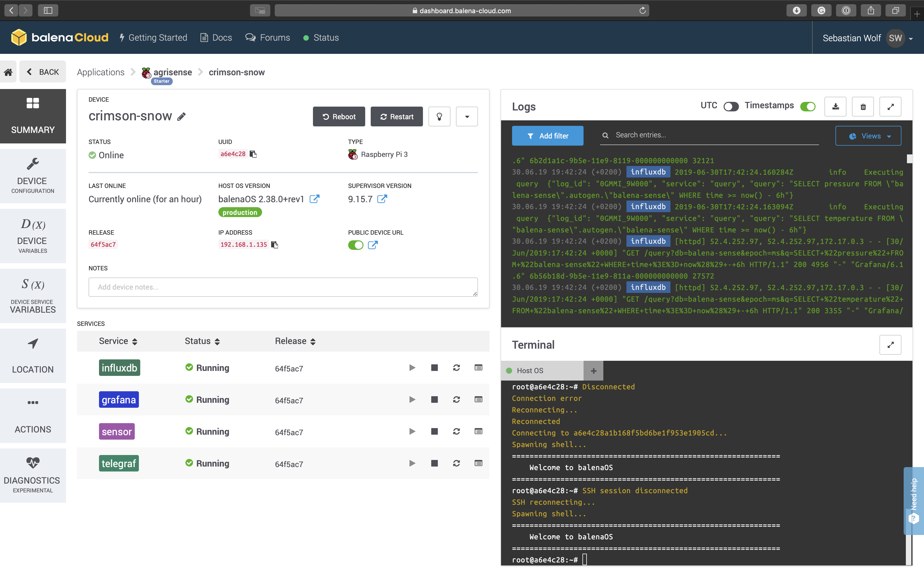Image resolution: width=924 pixels, height=577 pixels.
Task: Click the lightbulb identify device icon
Action: pos(439,116)
